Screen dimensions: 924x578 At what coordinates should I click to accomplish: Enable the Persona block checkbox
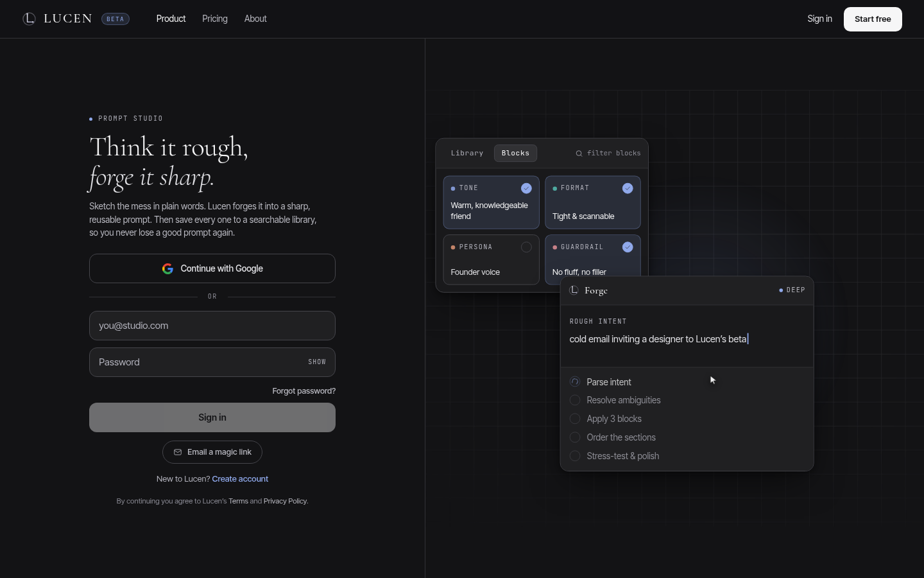[x=526, y=247]
